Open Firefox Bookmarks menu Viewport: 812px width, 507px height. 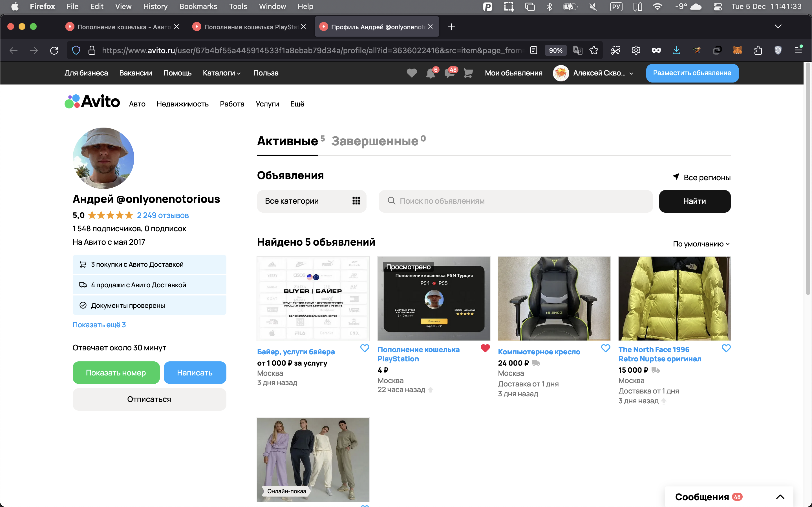click(x=198, y=6)
